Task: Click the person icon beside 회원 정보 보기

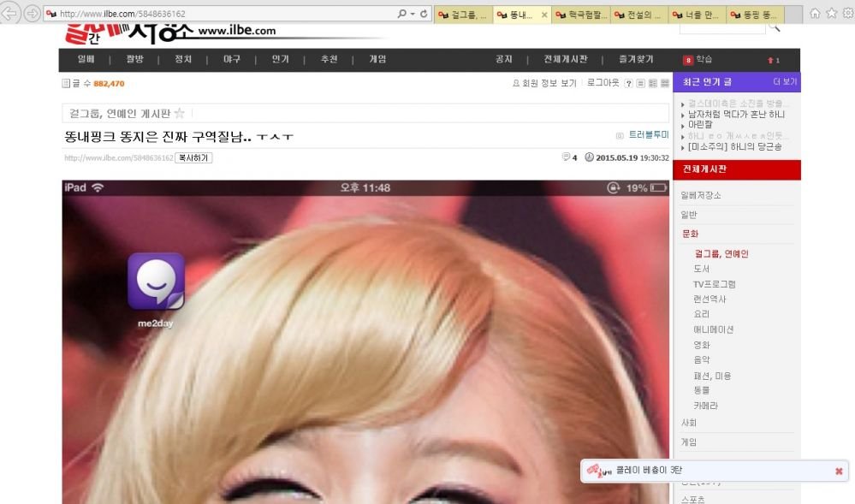Action: (516, 84)
